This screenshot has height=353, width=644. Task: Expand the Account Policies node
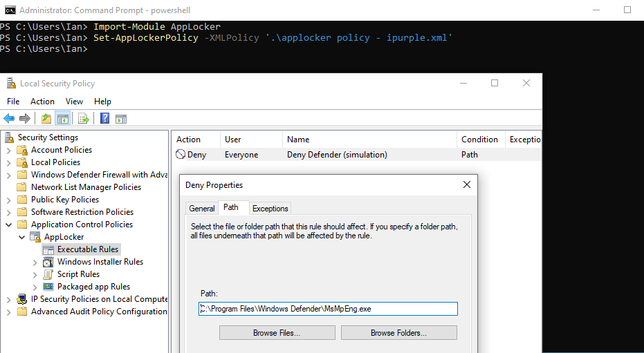(9, 150)
